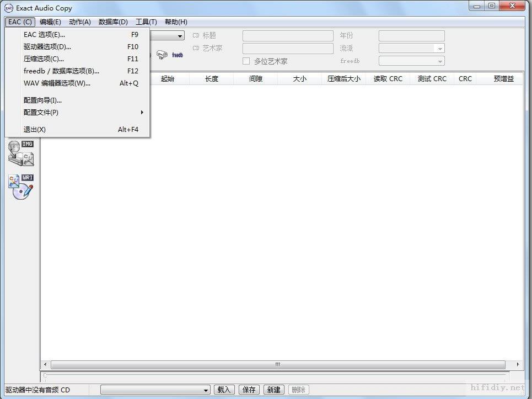This screenshot has height=399, width=532.
Task: Click the WRI write CD icon
Action: coord(21,187)
